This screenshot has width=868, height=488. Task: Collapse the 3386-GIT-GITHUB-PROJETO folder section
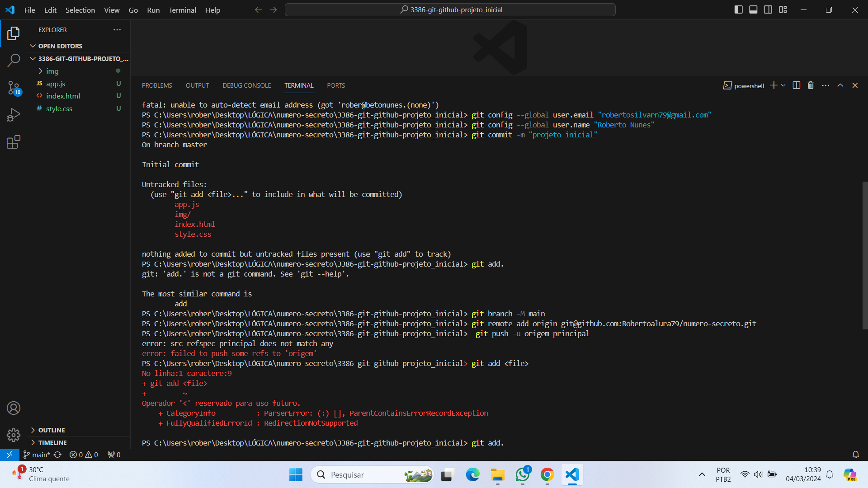pos(79,59)
